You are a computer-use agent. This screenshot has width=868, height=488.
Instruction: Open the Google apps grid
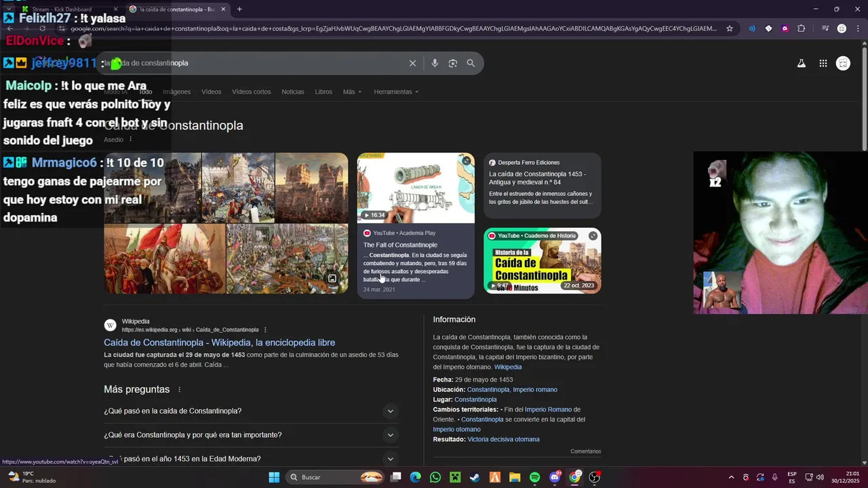click(x=823, y=63)
